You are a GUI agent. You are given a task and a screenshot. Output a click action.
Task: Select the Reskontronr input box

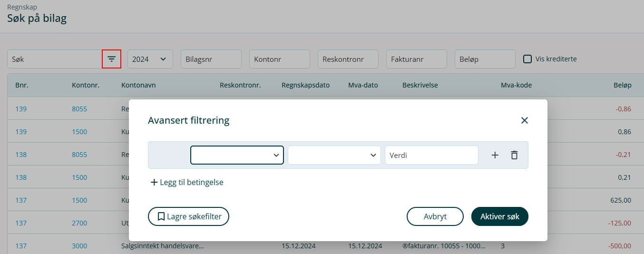coord(348,59)
